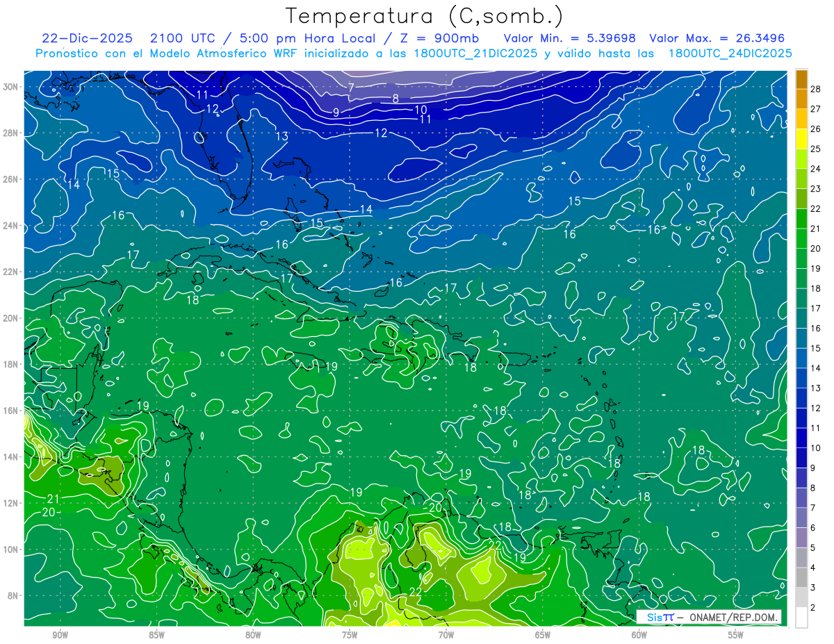Screen dimensions: 834x644
Task: Click the "Valor Max. = 26.3496" value
Action: click(717, 38)
